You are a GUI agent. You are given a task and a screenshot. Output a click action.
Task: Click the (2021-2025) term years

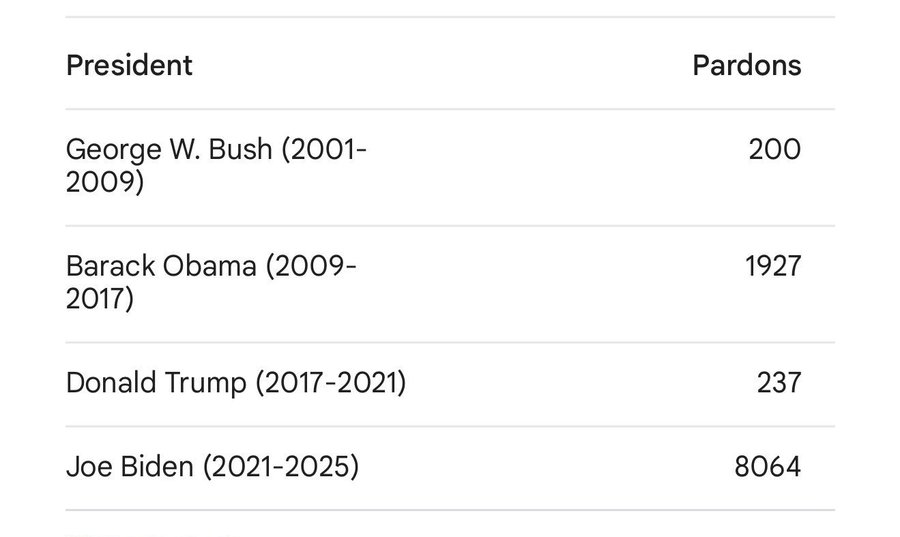(x=281, y=466)
